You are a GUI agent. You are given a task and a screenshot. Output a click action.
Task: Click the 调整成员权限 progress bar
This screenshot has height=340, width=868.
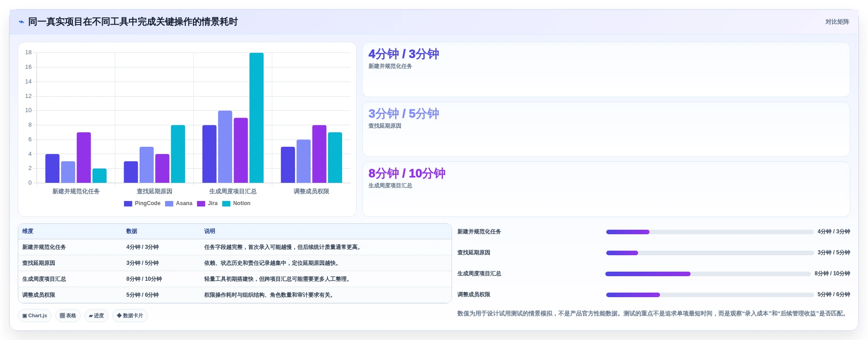point(710,295)
